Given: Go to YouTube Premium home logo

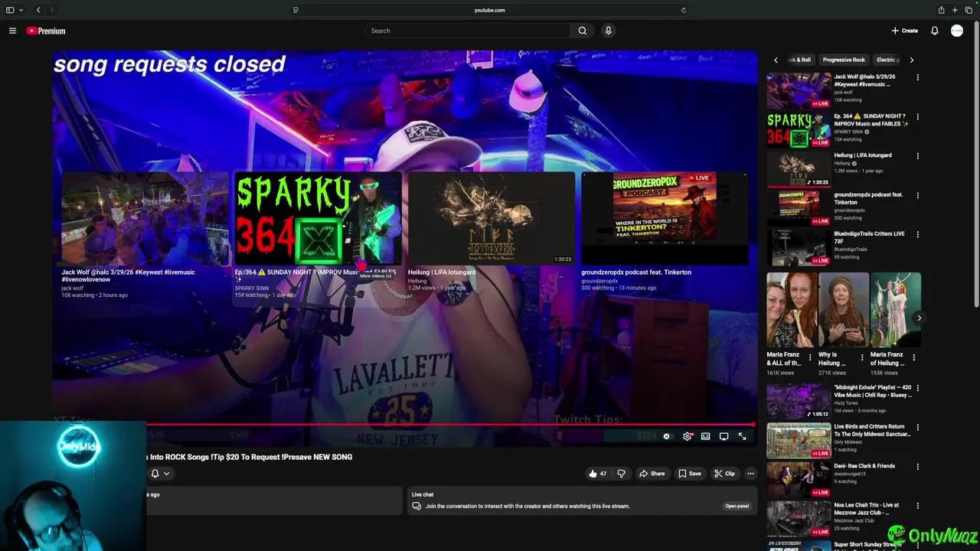Looking at the screenshot, I should click(x=46, y=31).
